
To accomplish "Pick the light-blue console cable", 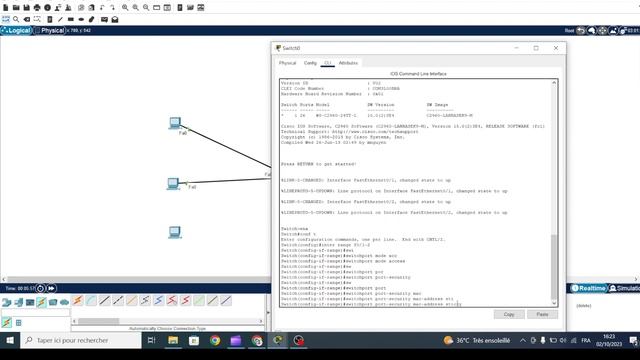I will (91, 301).
